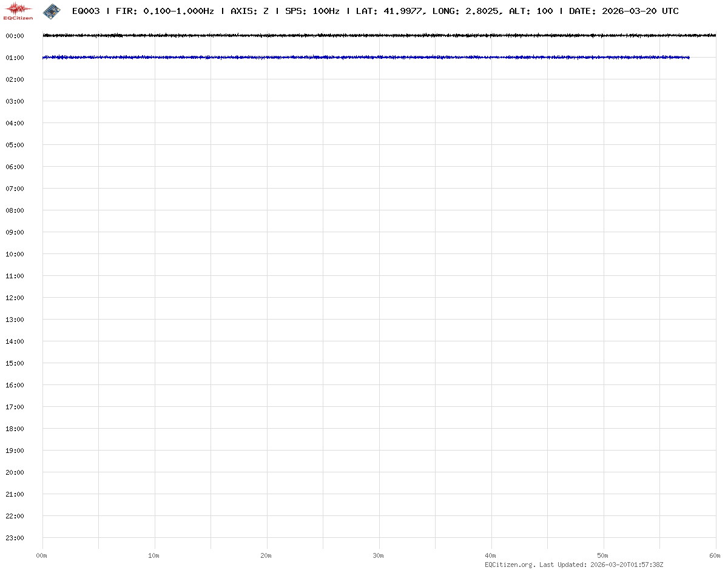The image size is (728, 570).
Task: Click the DATE: 2026-03-20 UTC text
Action: (624, 11)
